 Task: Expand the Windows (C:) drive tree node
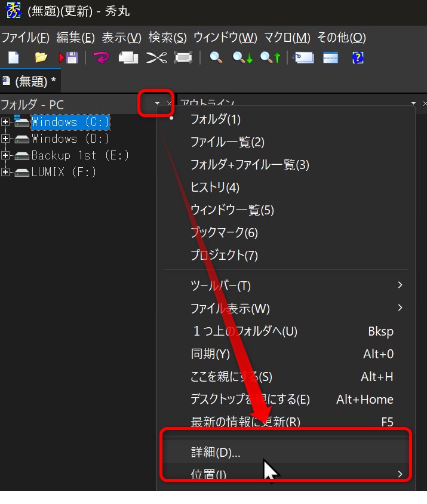6,122
